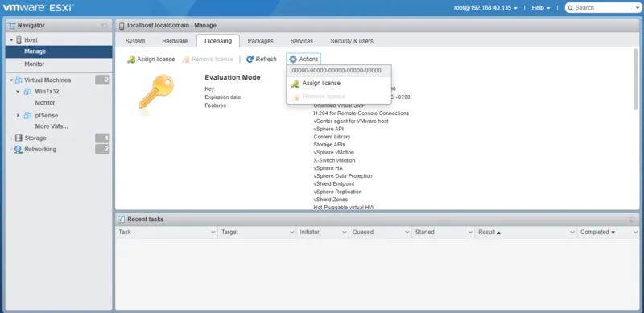Image resolution: width=644 pixels, height=313 pixels.
Task: Select the Licensing tab
Action: (x=218, y=41)
